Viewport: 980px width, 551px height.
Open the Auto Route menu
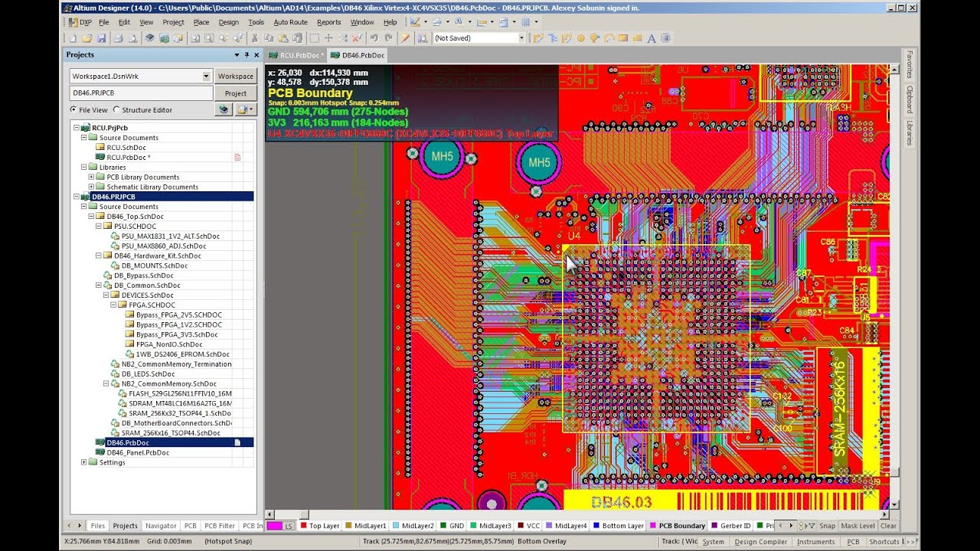pyautogui.click(x=290, y=22)
